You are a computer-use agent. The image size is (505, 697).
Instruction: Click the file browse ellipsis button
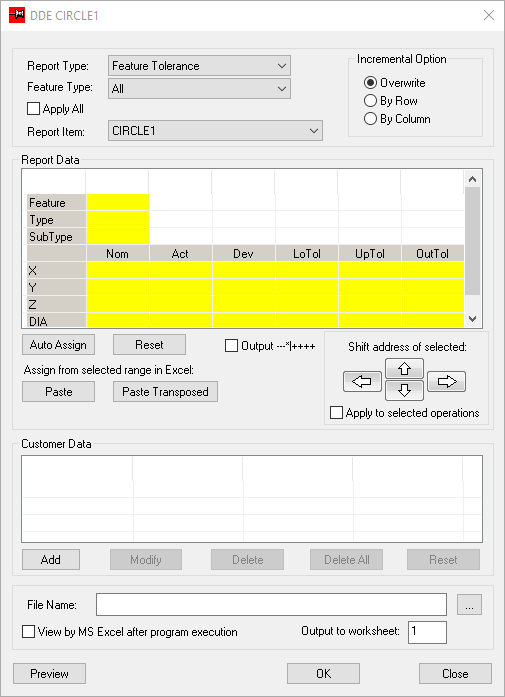point(469,605)
